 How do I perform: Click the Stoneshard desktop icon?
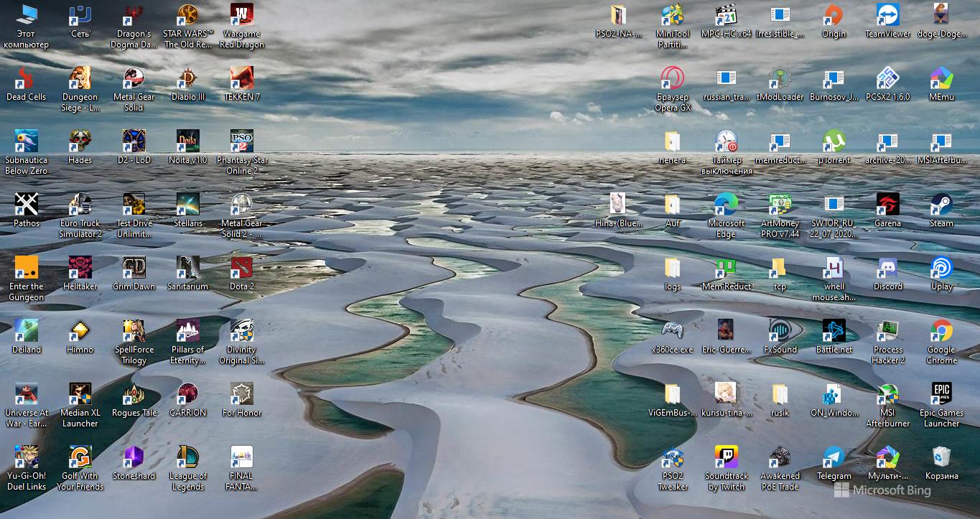(x=134, y=463)
